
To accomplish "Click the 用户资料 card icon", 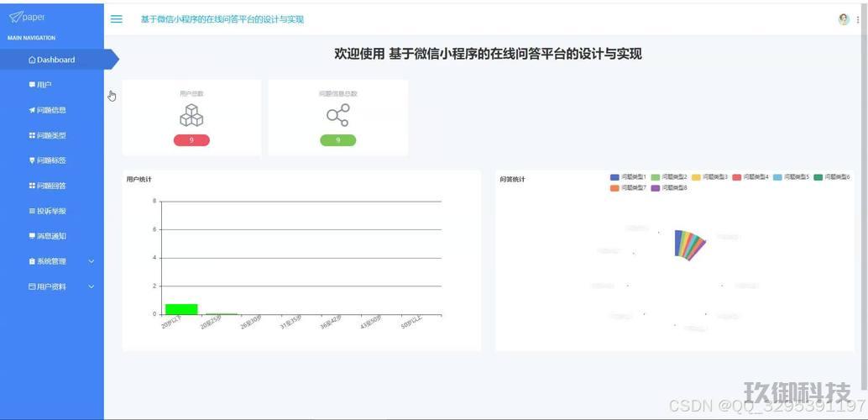I will 32,287.
